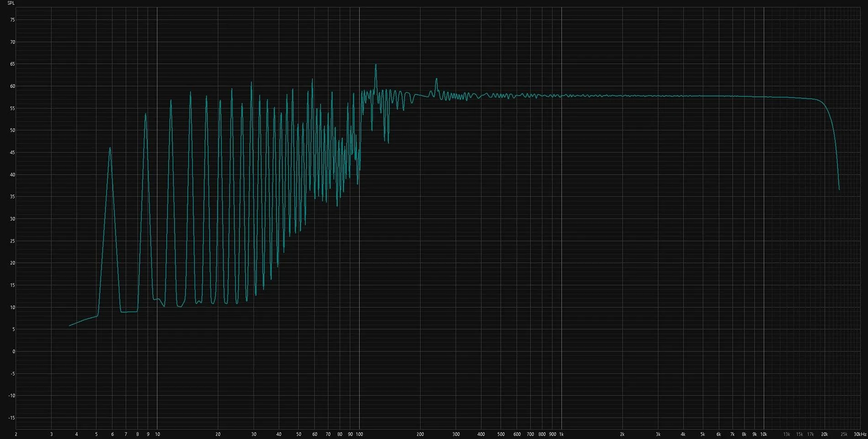868x439 pixels.
Task: Select the 75 dB label on SPL axis
Action: pyautogui.click(x=12, y=20)
